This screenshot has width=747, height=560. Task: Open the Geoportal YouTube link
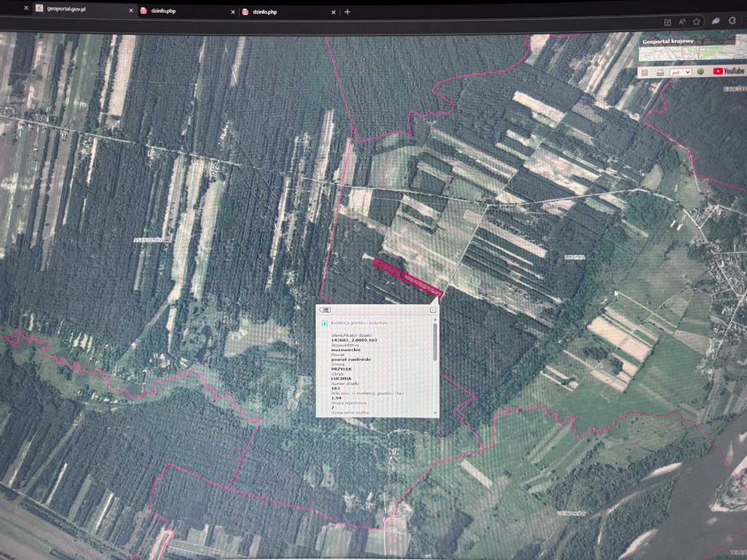click(729, 71)
